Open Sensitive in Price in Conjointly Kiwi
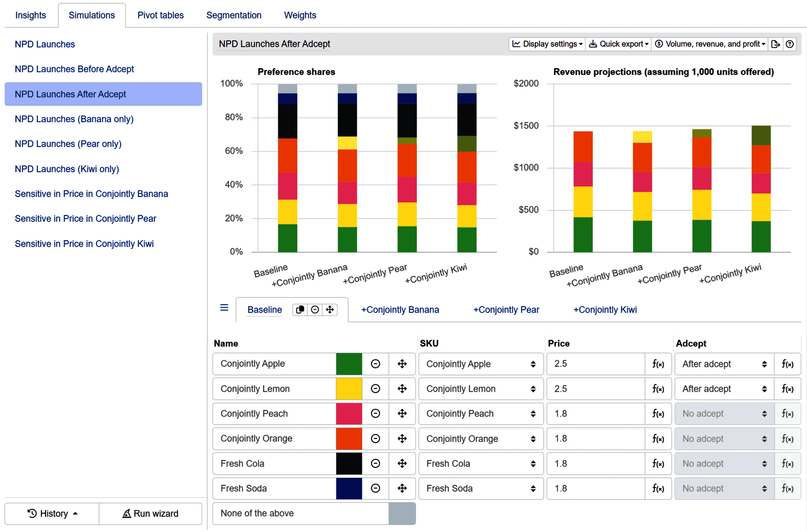Viewport: 807px width, 532px height. point(84,244)
